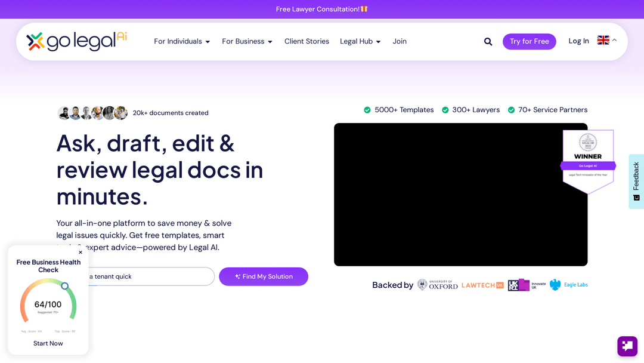Click the hero headline 'Ask, draft, edit &'

(x=145, y=143)
